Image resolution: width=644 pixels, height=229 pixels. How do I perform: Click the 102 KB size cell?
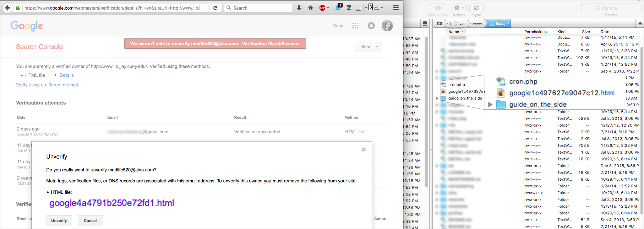point(583,58)
